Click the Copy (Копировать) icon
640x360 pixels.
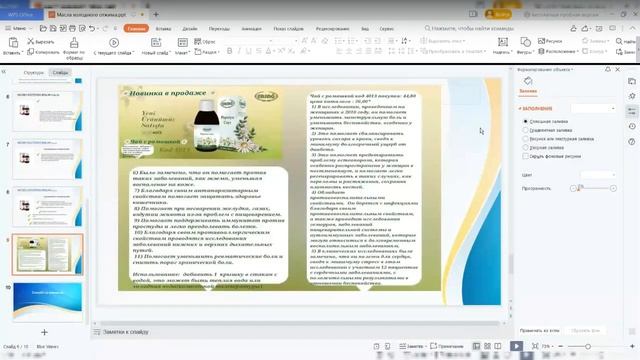(31, 52)
